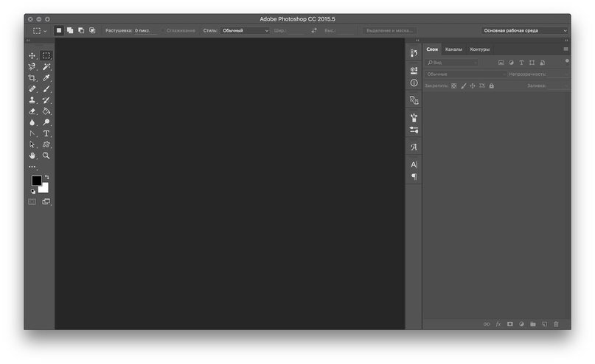Create a new layer
The height and width of the screenshot is (364, 595).
[545, 324]
